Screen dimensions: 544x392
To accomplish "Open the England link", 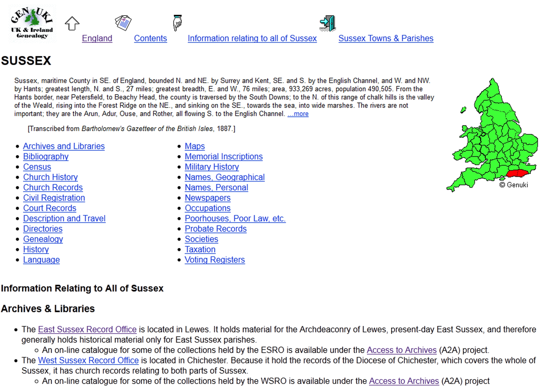I will point(97,38).
